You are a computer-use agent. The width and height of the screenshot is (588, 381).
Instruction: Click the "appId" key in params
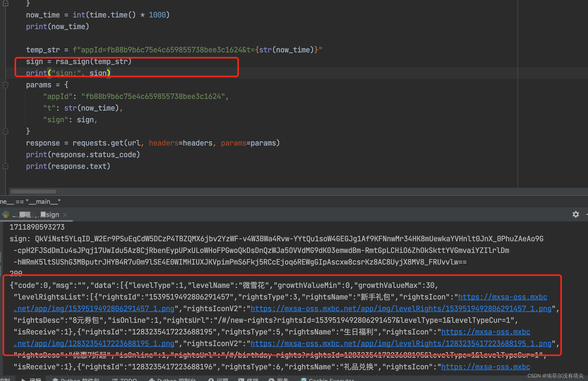57,96
